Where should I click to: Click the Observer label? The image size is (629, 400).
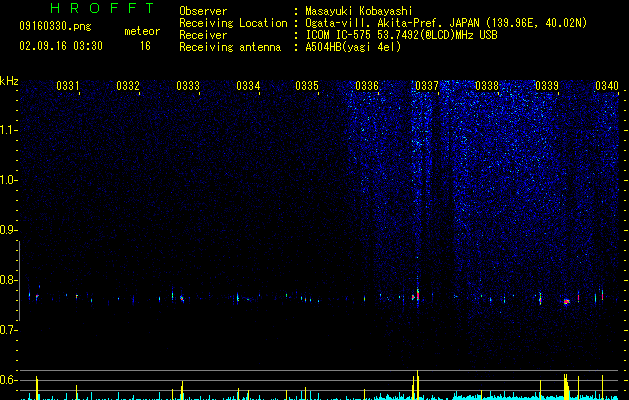(x=203, y=11)
